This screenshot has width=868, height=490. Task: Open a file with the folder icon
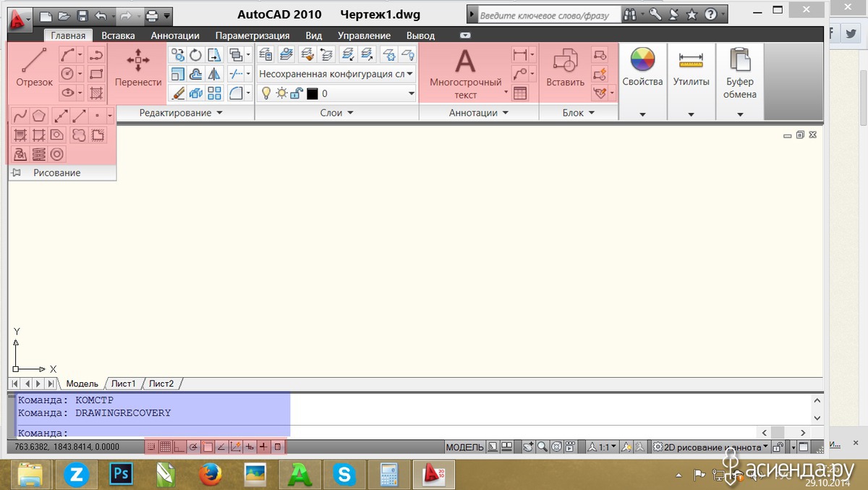64,15
